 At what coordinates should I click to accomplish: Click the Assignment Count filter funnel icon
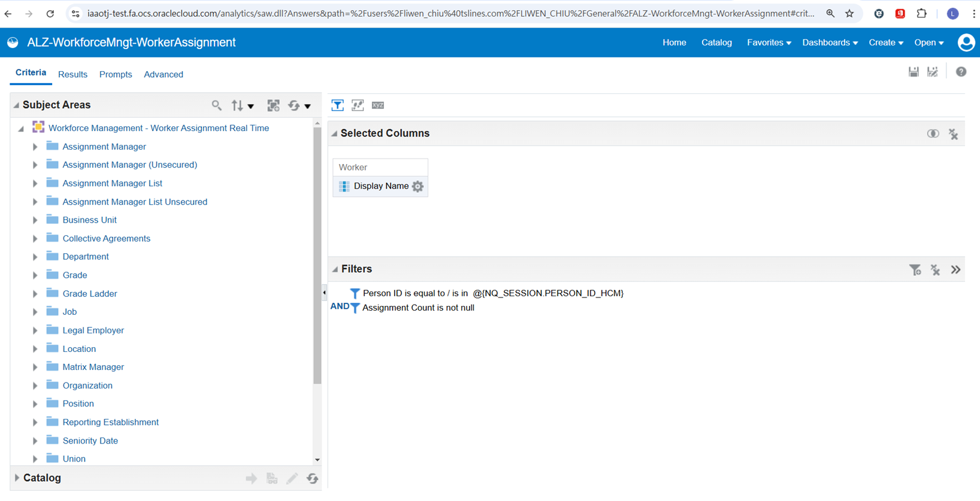click(x=355, y=308)
